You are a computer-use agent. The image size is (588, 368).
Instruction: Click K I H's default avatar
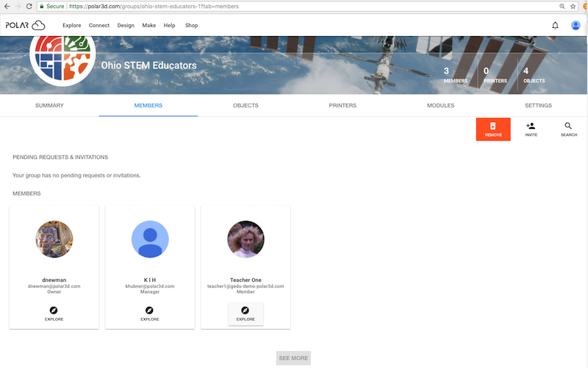(150, 239)
